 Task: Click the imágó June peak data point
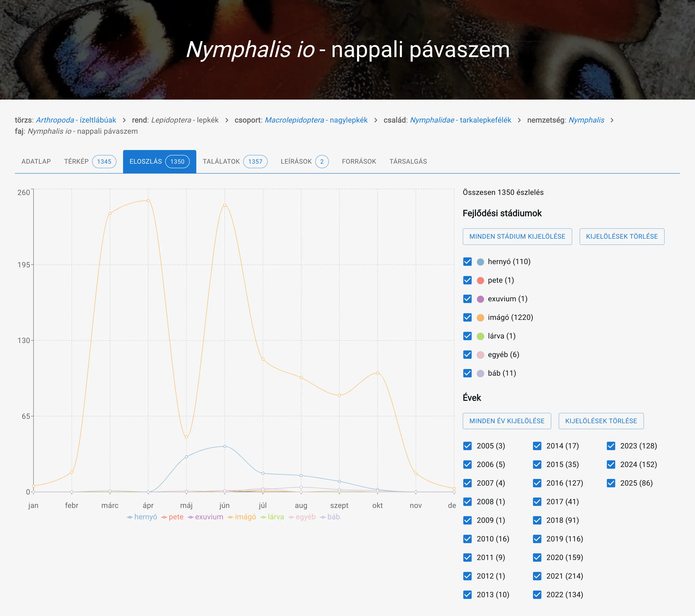[x=224, y=205]
